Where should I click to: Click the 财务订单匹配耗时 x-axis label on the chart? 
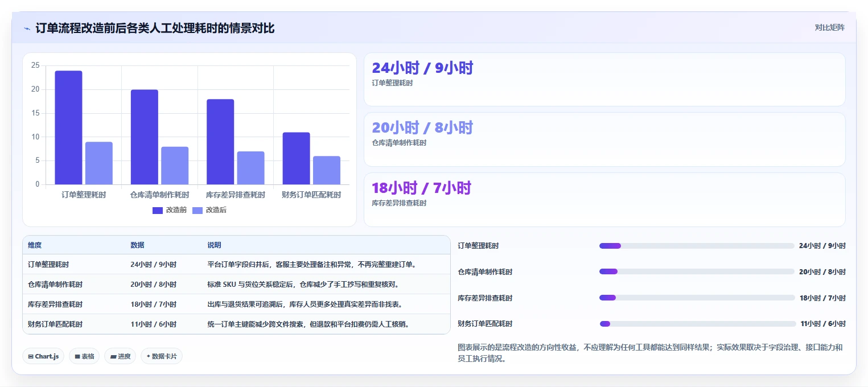pyautogui.click(x=312, y=195)
